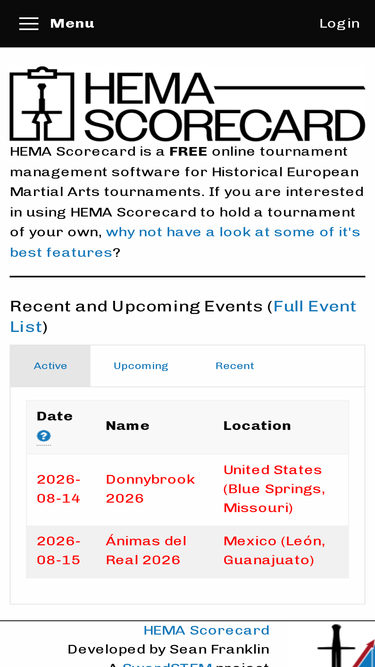Image resolution: width=375 pixels, height=667 pixels.
Task: Click the Location column header
Action: click(257, 426)
